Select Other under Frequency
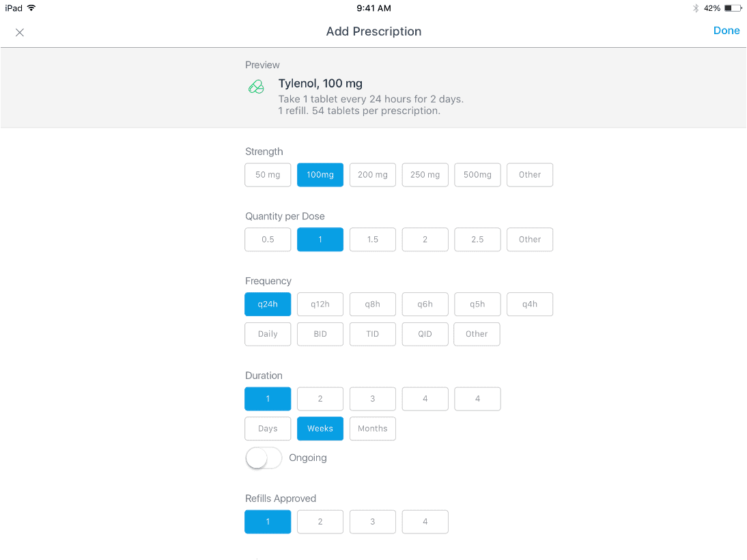 477,334
